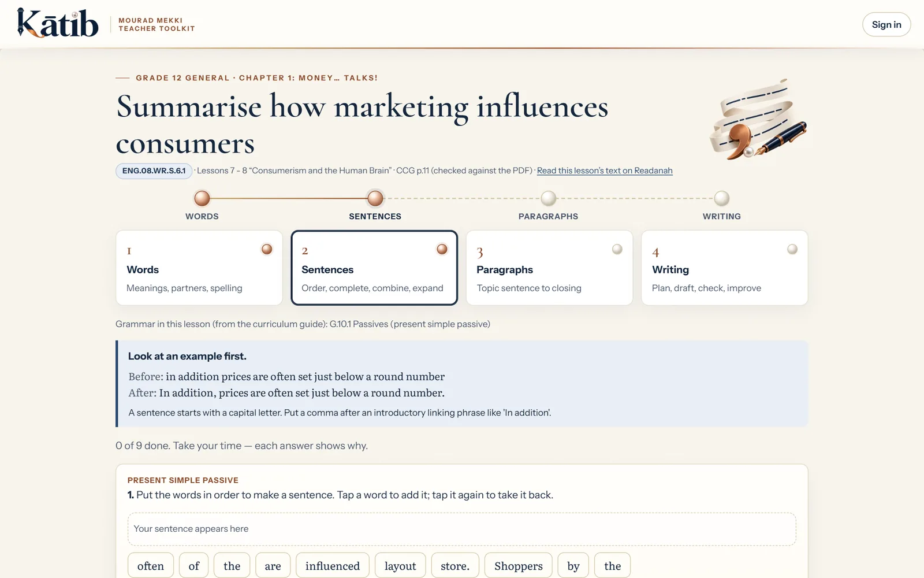
Task: Click the sentence answer area
Action: click(462, 529)
